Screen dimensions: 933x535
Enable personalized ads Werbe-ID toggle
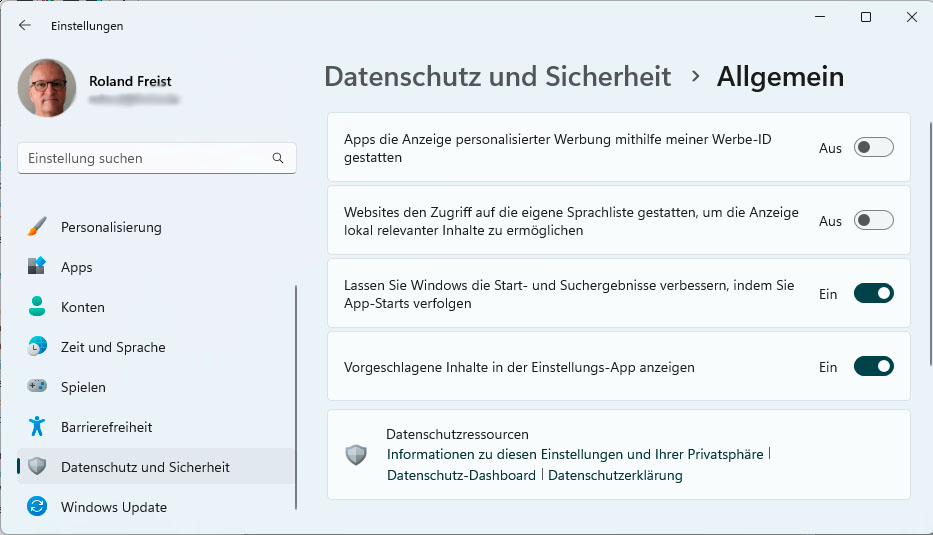coord(873,147)
